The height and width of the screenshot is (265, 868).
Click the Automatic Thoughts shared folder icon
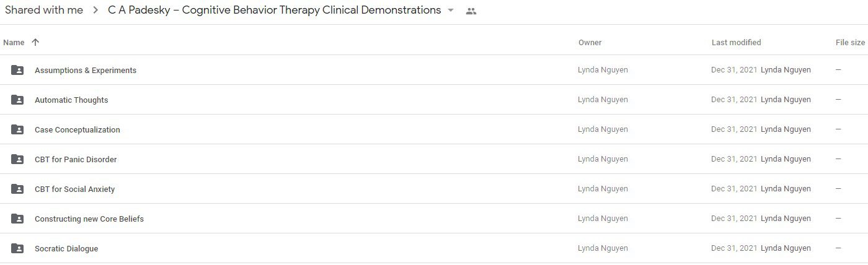tap(17, 100)
